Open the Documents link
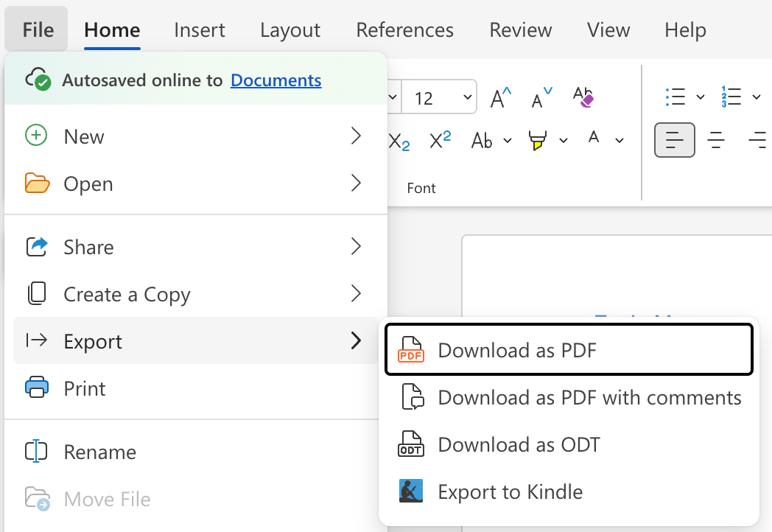The height and width of the screenshot is (532, 772). coord(276,80)
